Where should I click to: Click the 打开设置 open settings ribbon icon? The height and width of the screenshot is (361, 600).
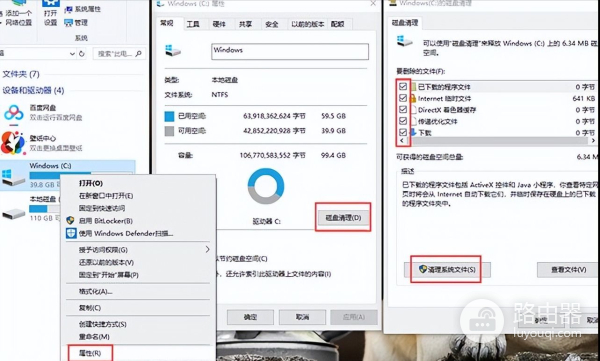tap(51, 4)
